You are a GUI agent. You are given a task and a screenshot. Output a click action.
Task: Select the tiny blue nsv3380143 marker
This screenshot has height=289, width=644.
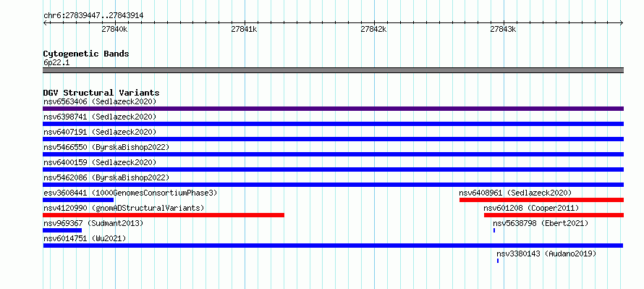(x=498, y=261)
